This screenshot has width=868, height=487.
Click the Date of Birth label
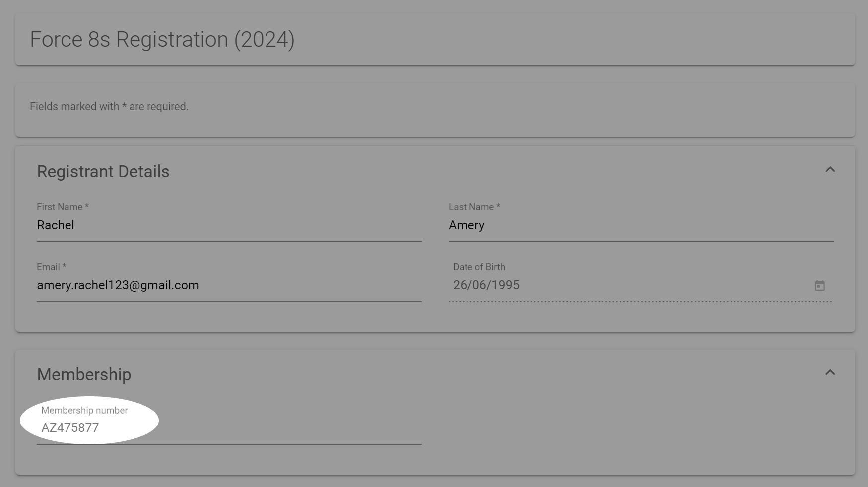479,267
